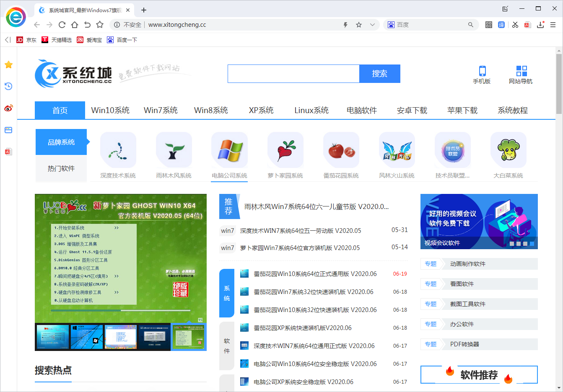The height and width of the screenshot is (392, 563).
Task: Open the 网站导航 icon
Action: click(x=521, y=75)
